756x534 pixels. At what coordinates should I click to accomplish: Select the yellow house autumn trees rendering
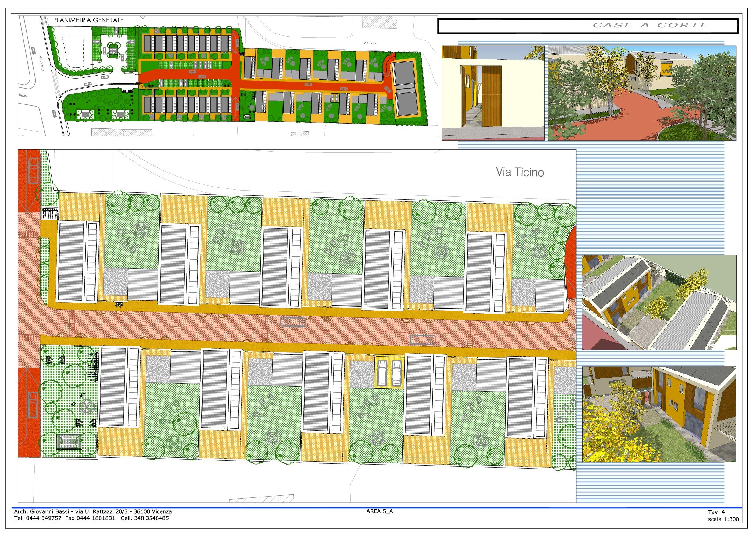click(x=659, y=415)
